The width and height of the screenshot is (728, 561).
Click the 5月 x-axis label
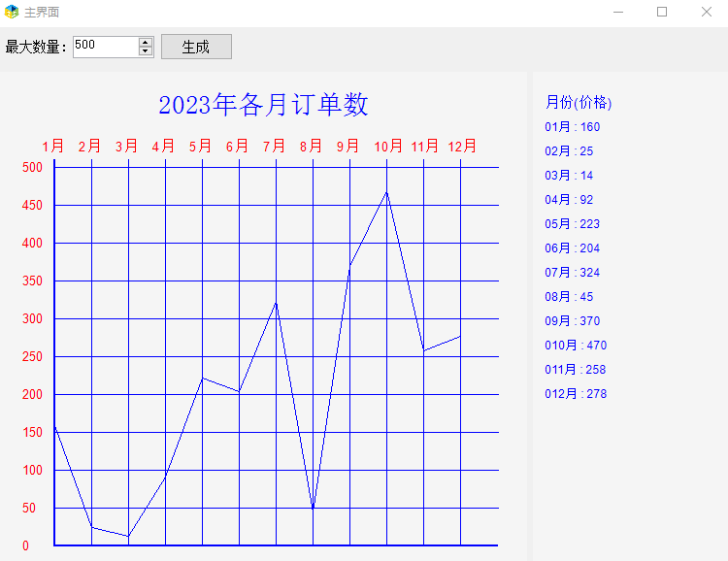[x=201, y=147]
